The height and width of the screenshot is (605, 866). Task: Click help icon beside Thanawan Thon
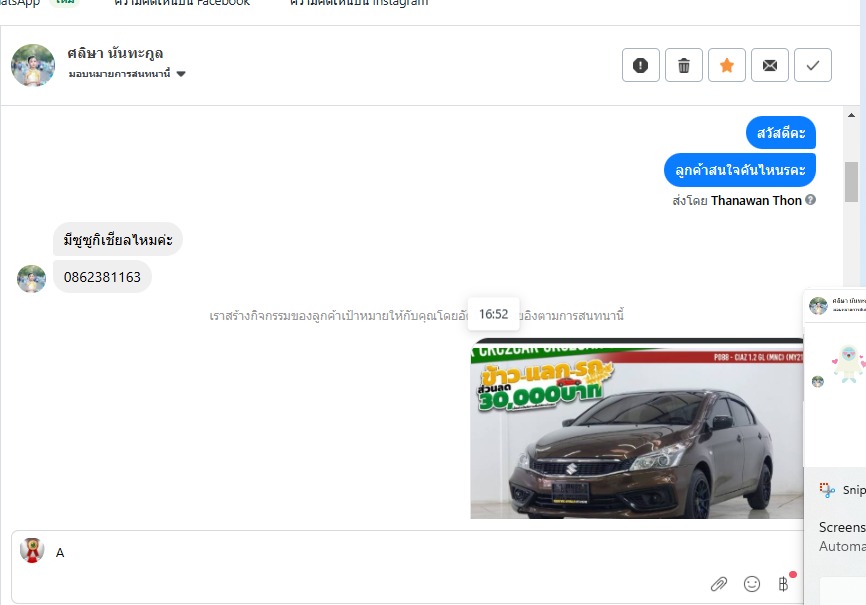810,200
